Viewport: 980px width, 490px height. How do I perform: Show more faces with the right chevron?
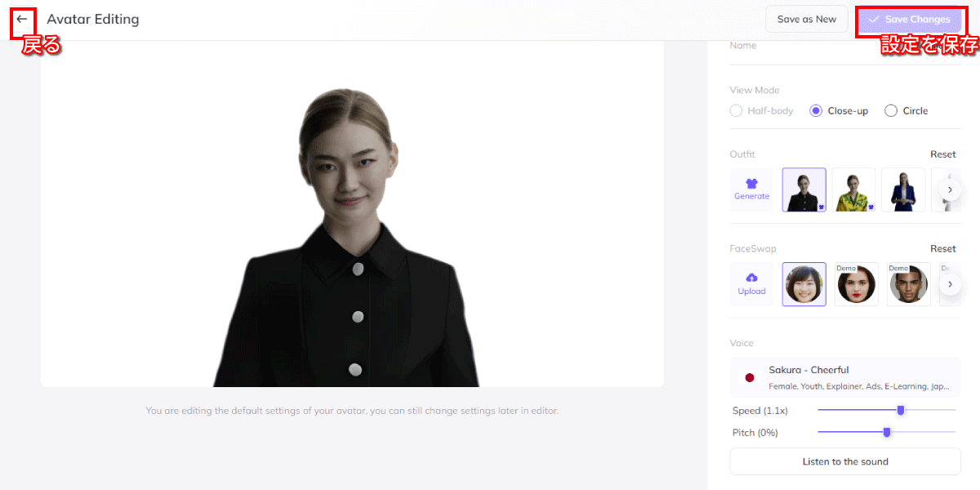950,284
